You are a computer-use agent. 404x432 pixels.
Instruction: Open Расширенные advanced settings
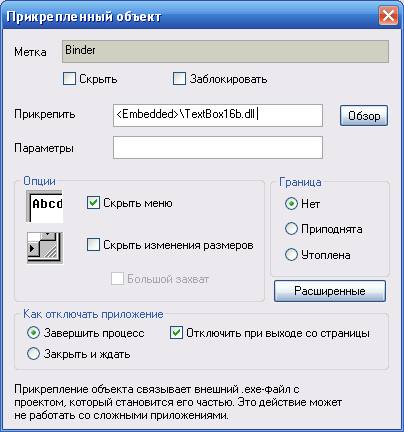(330, 291)
